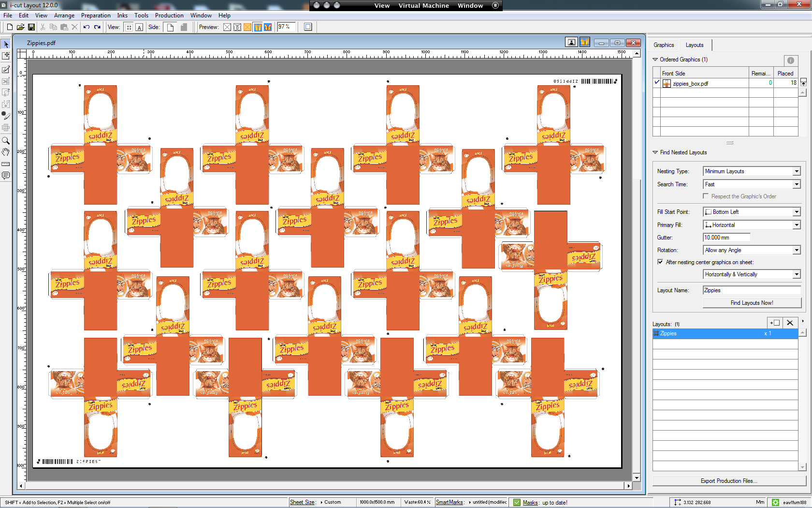
Task: Activate the Hand pan tool
Action: [x=6, y=152]
